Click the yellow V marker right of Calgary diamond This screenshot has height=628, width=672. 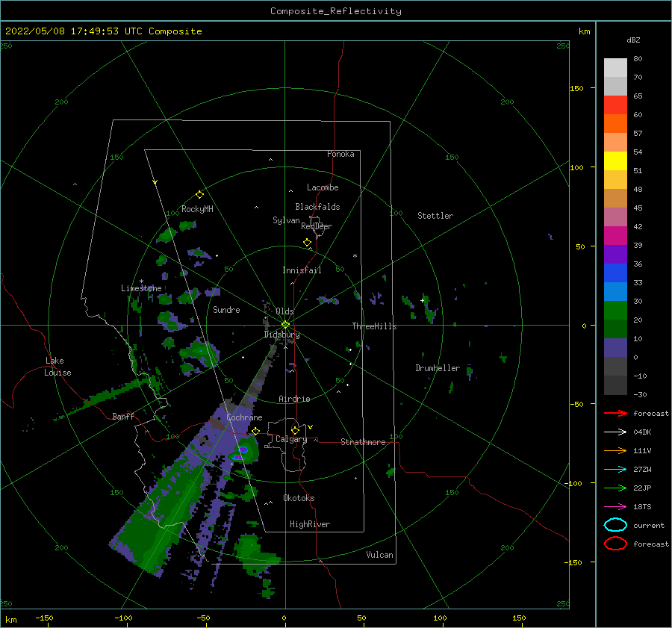coord(311,427)
